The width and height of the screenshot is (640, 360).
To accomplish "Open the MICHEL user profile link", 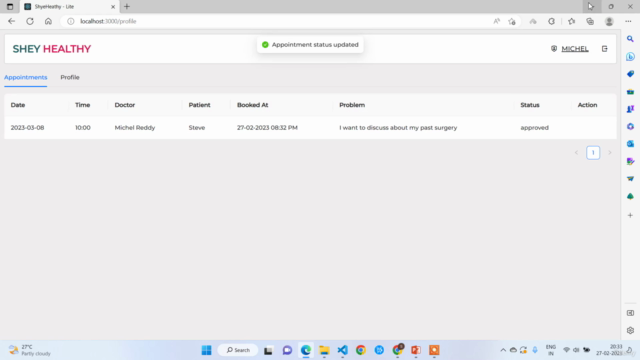I will point(575,49).
